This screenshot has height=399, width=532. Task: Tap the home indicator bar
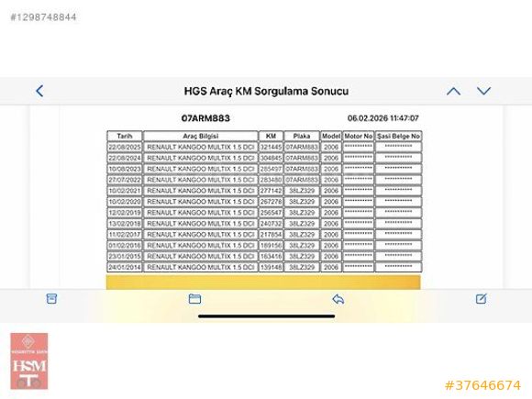click(x=267, y=316)
